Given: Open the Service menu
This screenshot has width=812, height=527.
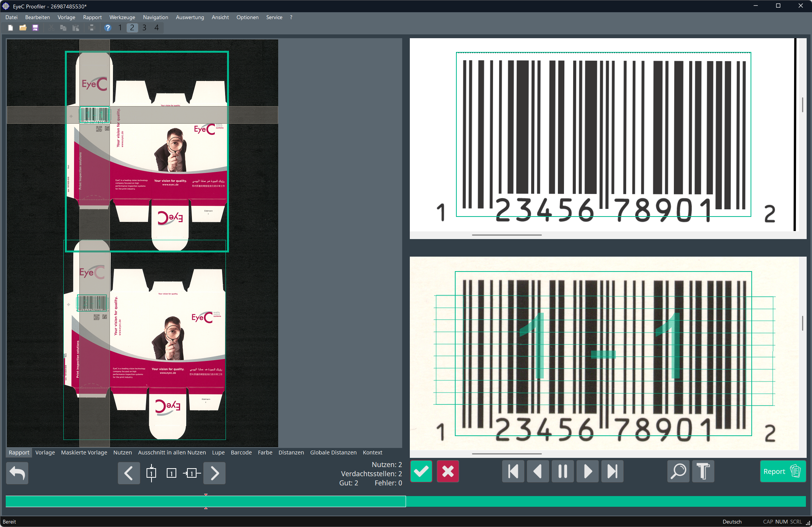Looking at the screenshot, I should [274, 17].
